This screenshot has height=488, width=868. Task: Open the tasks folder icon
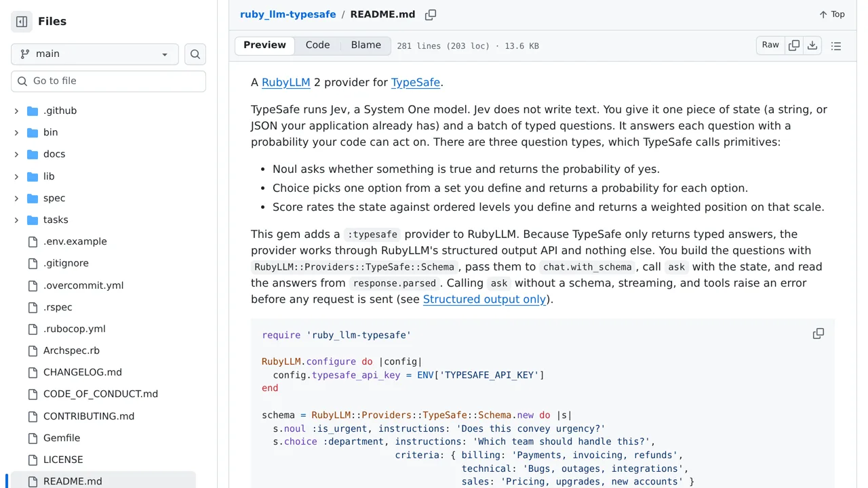[x=33, y=220]
